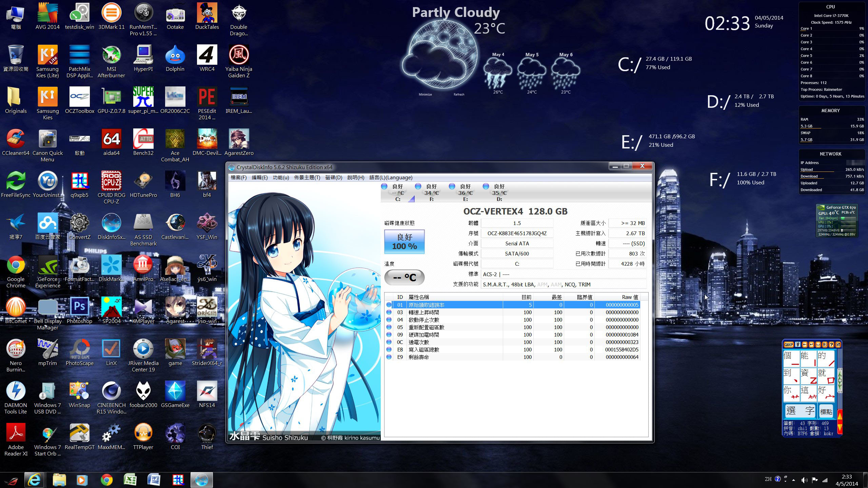This screenshot has height=488, width=868.
Task: Open 語言(L)(Language) menu
Action: (391, 178)
